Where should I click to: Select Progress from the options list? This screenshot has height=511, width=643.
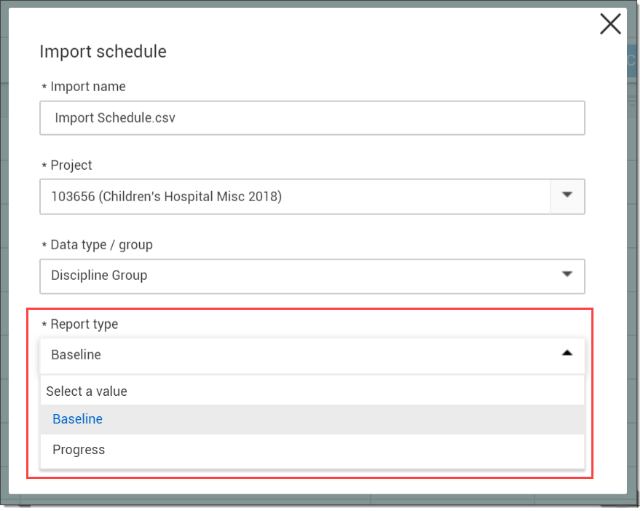[79, 450]
